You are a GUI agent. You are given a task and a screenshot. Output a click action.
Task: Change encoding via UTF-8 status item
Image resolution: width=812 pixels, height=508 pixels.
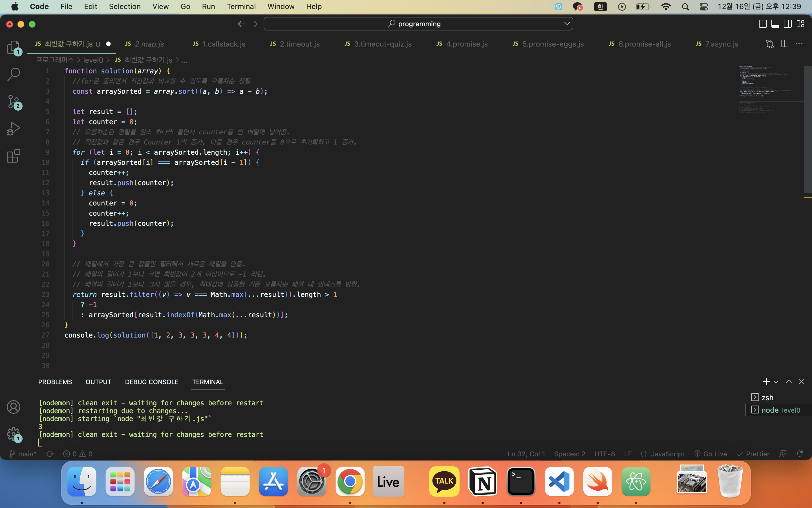[605, 454]
